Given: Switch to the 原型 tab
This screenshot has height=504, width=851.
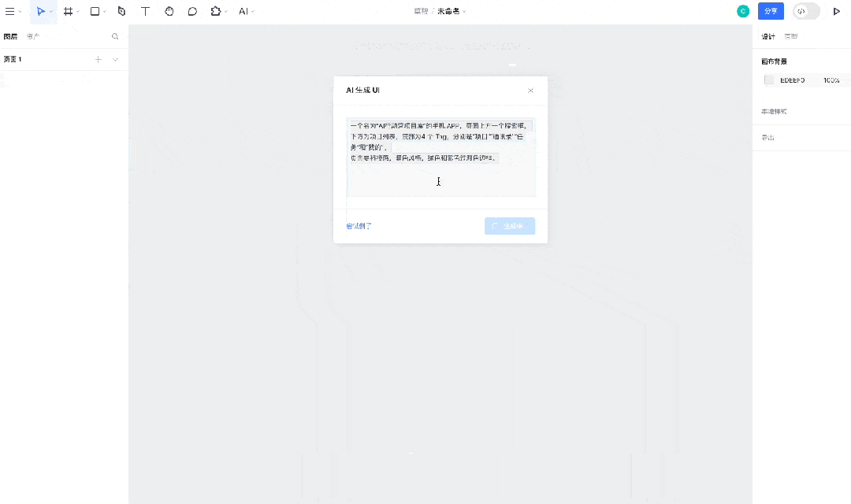Looking at the screenshot, I should pyautogui.click(x=790, y=35).
